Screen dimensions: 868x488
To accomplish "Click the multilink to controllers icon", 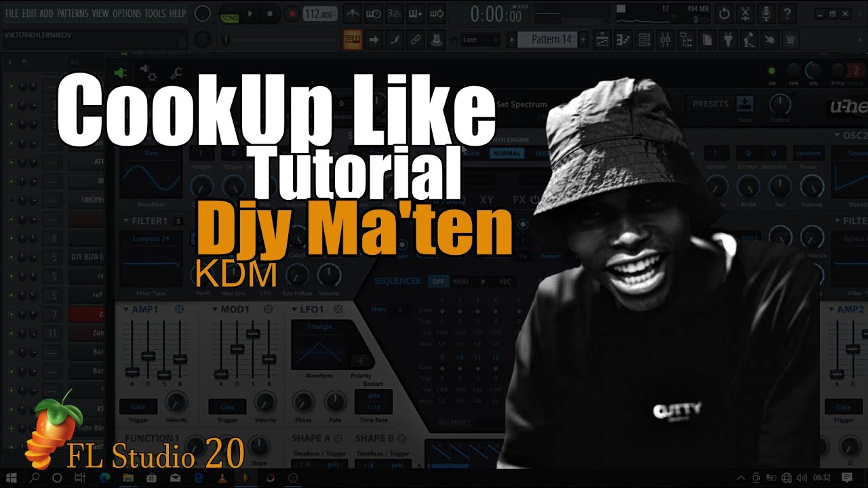I will (414, 39).
